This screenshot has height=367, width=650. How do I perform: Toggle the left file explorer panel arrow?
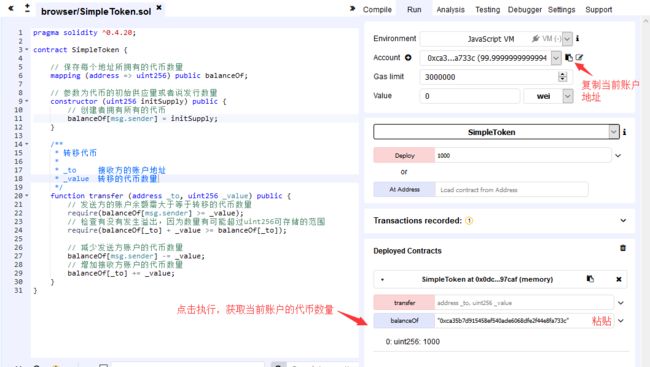coord(11,8)
